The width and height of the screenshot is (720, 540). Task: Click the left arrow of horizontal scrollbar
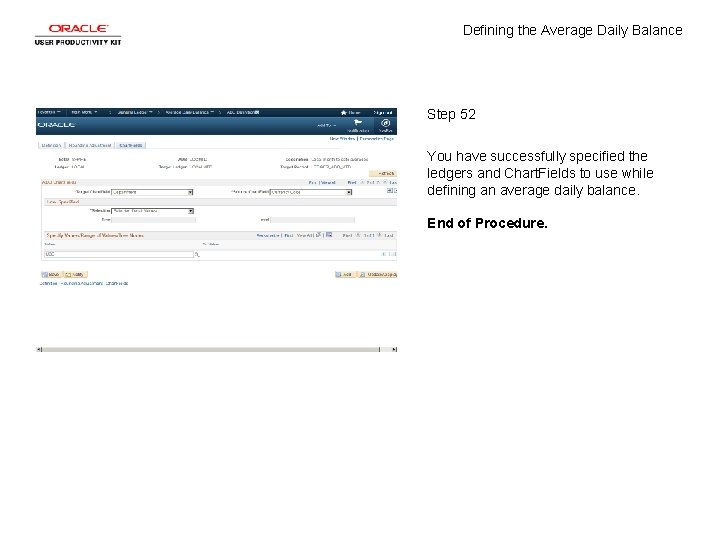point(39,349)
